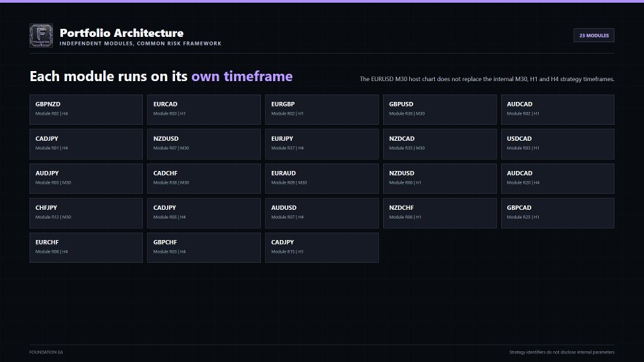Image resolution: width=644 pixels, height=362 pixels.
Task: Open the CADJPY Module R15 H1 card
Action: point(322,247)
